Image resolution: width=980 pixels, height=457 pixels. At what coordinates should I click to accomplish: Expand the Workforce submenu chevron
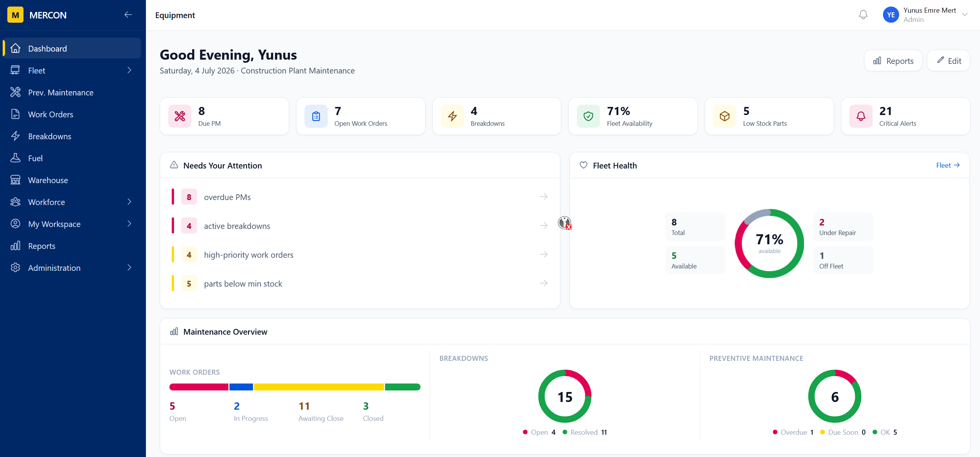click(129, 202)
